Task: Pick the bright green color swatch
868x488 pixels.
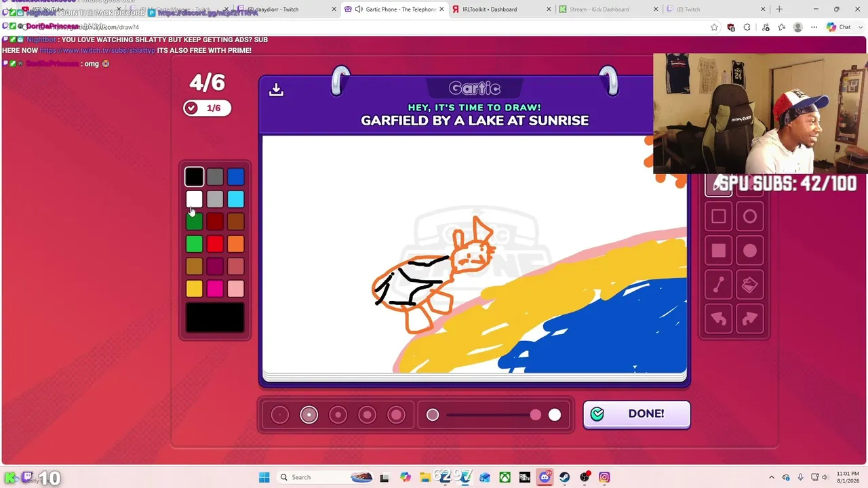Action: click(194, 244)
